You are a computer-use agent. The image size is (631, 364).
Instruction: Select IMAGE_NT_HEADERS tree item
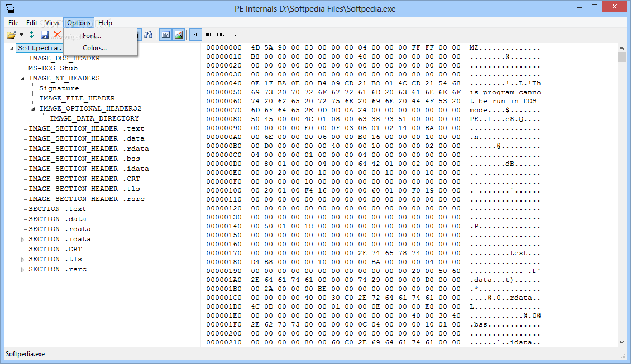pyautogui.click(x=64, y=78)
